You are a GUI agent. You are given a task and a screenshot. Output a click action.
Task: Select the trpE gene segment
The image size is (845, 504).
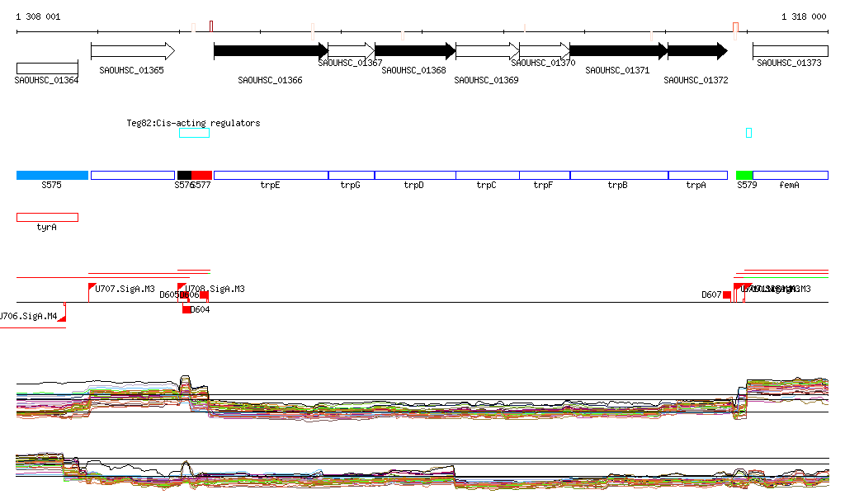tap(271, 175)
